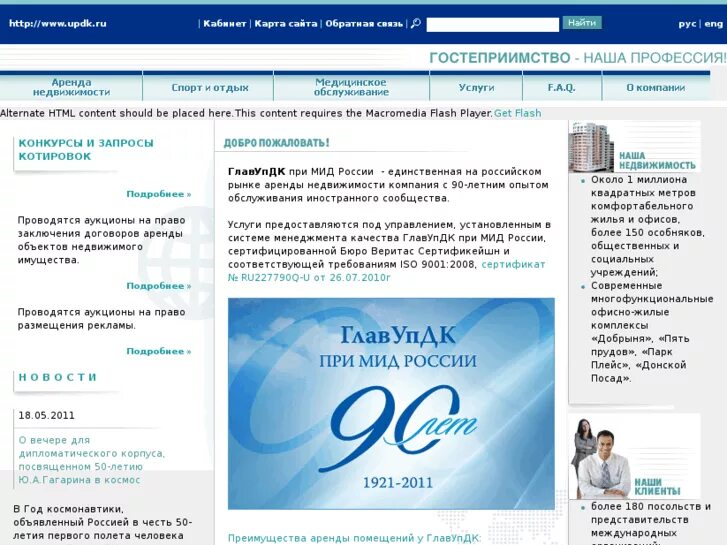
Task: Open О компании menu item
Action: coord(656,87)
